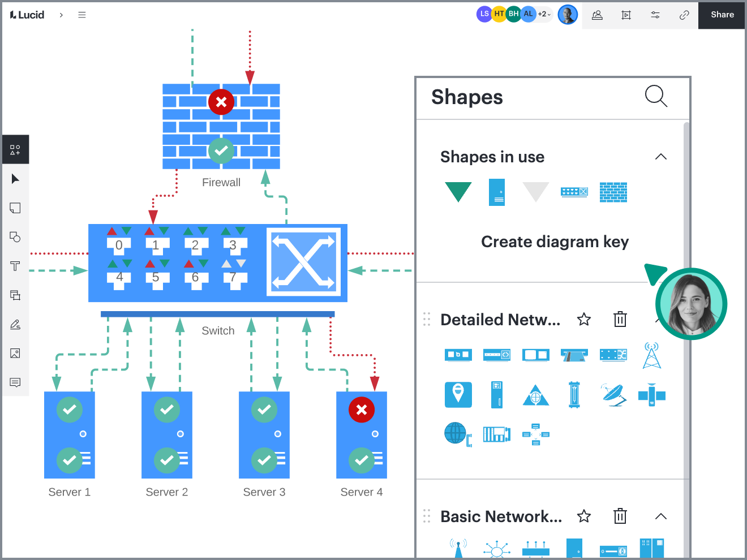Screen dimensions: 747x560
Task: Favorite the Basic Network library with star
Action: point(584,516)
